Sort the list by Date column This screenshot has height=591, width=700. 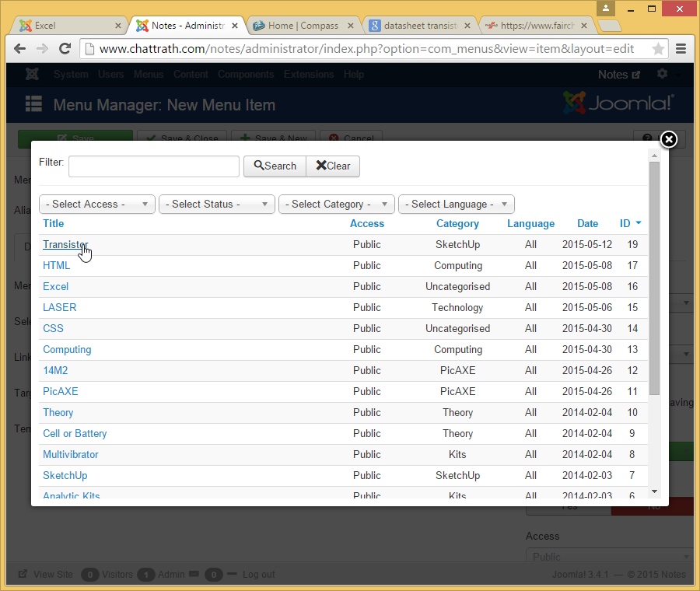tap(587, 223)
